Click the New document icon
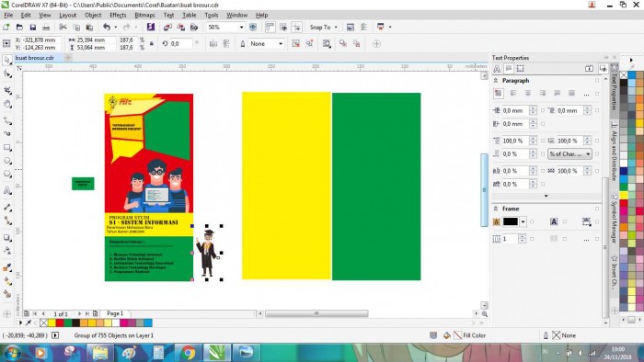Viewport: 644px width, 362px height. [x=6, y=27]
